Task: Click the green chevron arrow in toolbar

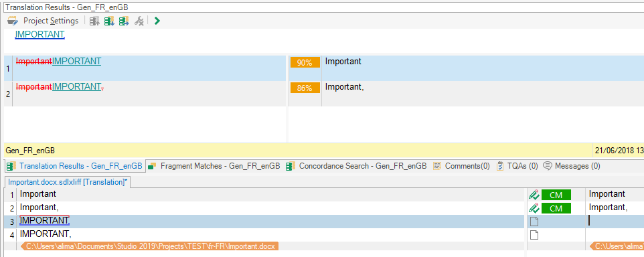Action: coord(157,21)
